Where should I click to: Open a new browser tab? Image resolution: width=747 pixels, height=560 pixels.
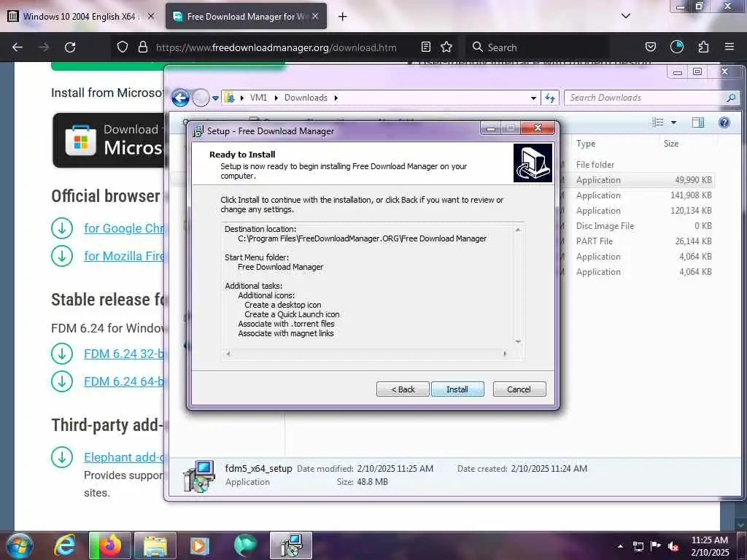point(343,17)
